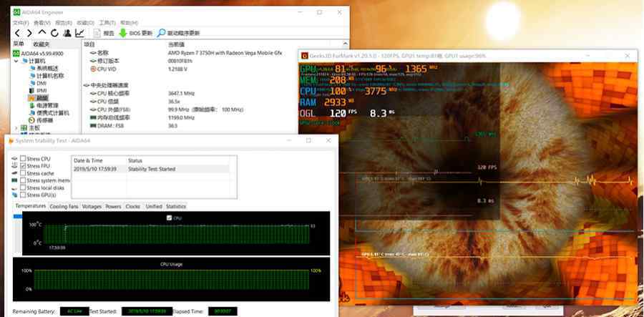644x317 pixels.
Task: Open 电源管理 in the tree
Action: click(47, 105)
